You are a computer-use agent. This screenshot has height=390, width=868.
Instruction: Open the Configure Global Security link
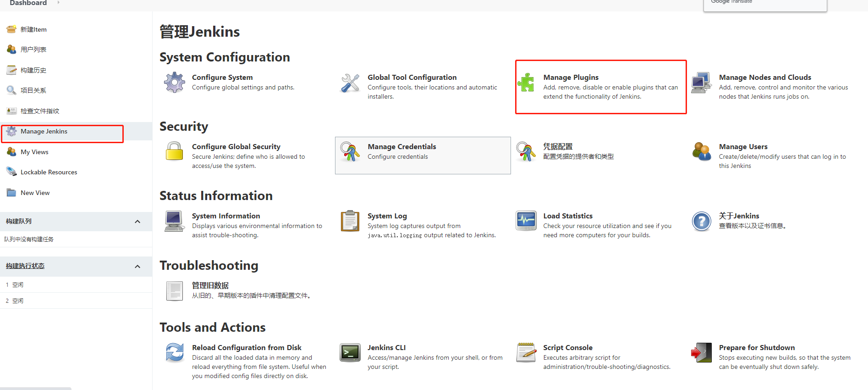tap(236, 146)
